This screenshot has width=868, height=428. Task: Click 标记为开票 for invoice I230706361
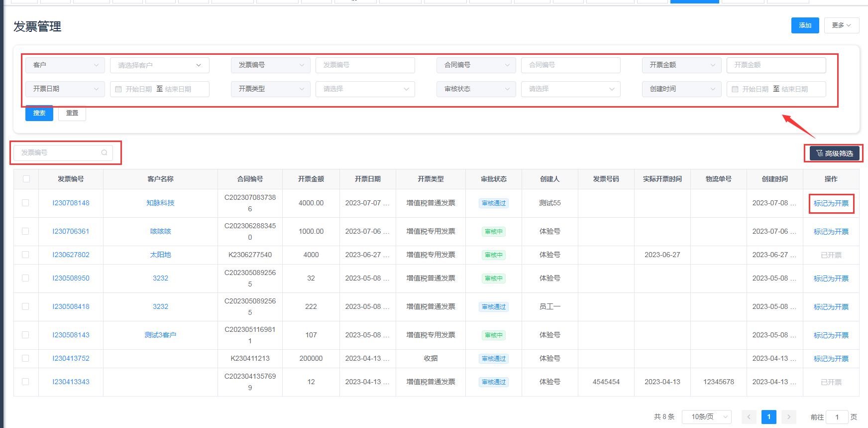[831, 232]
